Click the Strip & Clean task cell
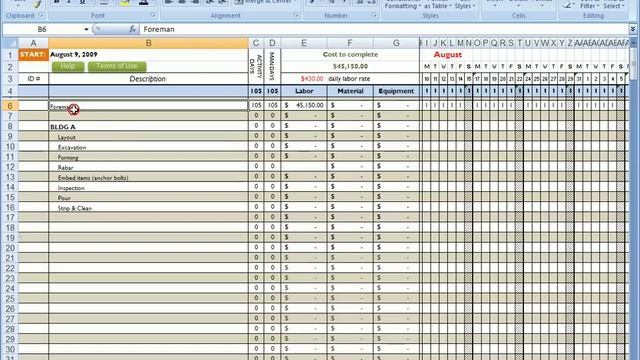This screenshot has height=360, width=640. (x=149, y=208)
